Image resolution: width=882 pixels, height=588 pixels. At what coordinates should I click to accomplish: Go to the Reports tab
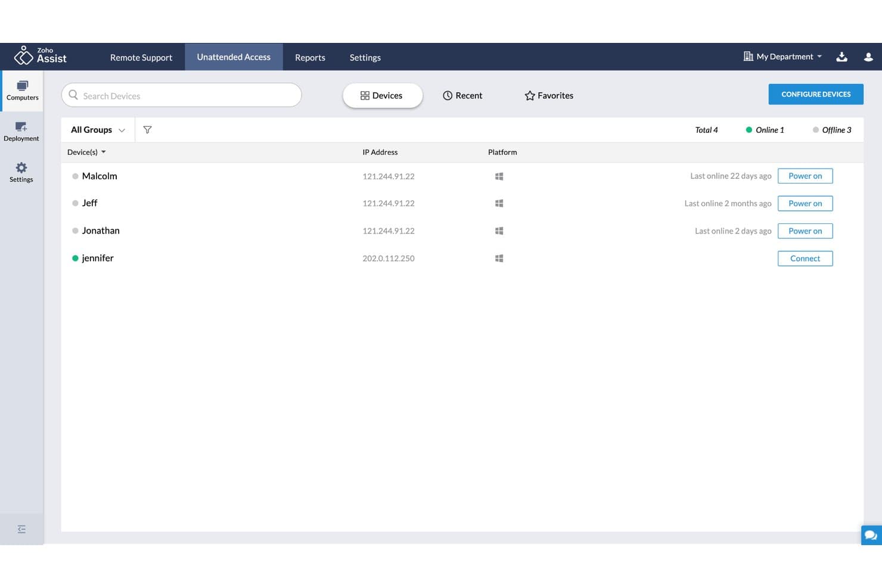(x=310, y=57)
